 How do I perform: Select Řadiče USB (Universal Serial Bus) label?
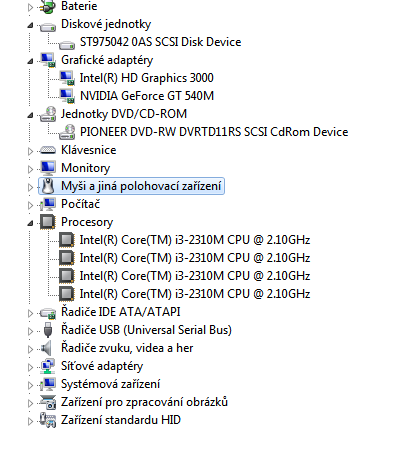[x=146, y=330]
